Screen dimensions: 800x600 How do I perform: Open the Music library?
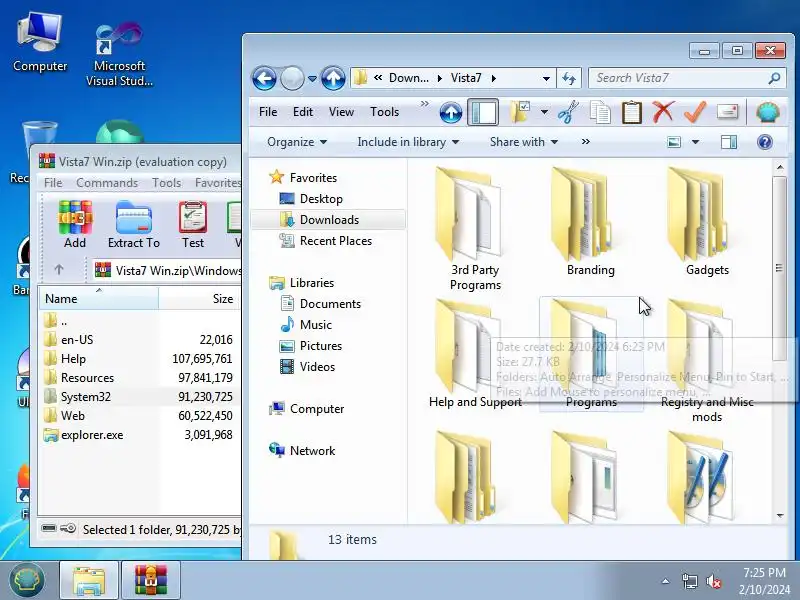click(316, 324)
